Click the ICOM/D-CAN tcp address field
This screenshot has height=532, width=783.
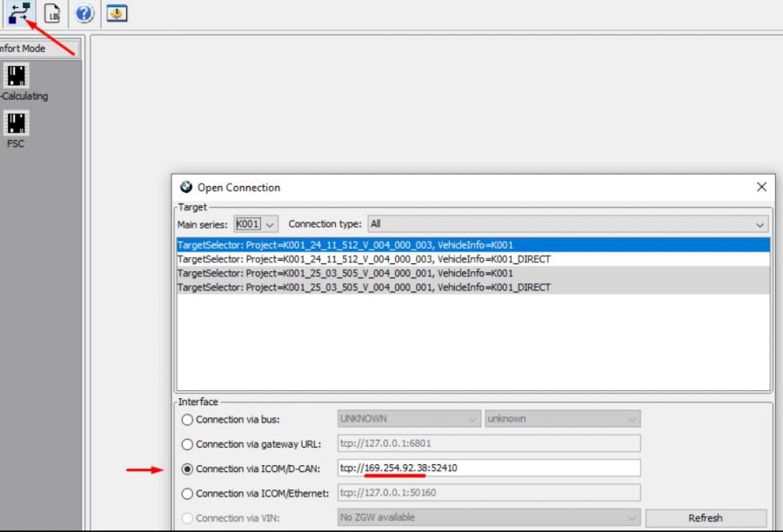(489, 469)
